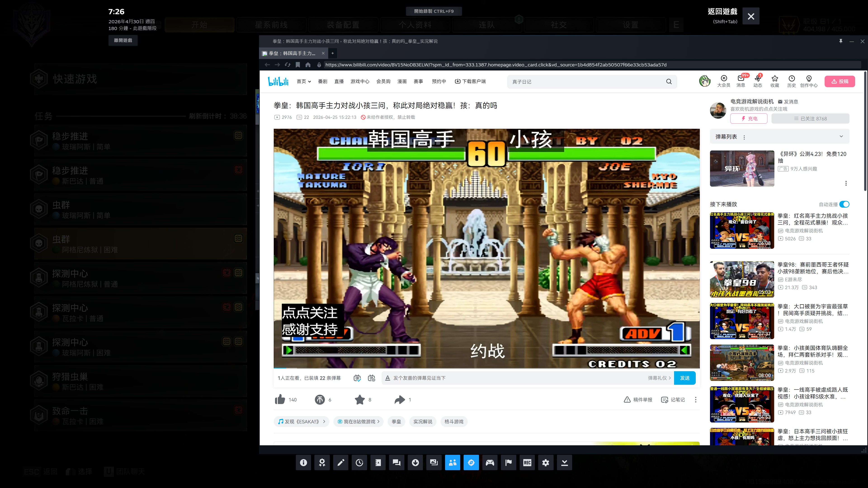Toggle the danmaku display switch

pyautogui.click(x=357, y=378)
